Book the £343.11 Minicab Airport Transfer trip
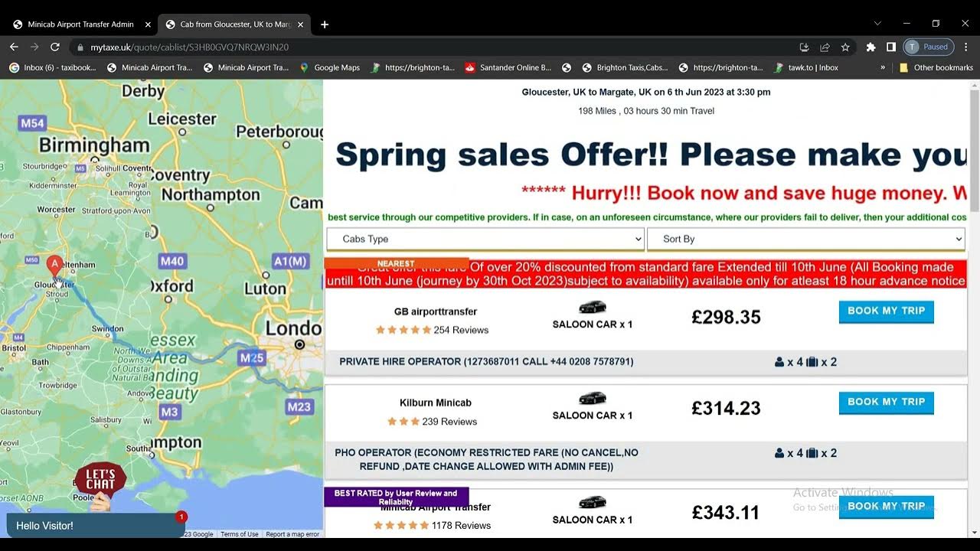Screen dimensions: 980x551 (x=886, y=507)
